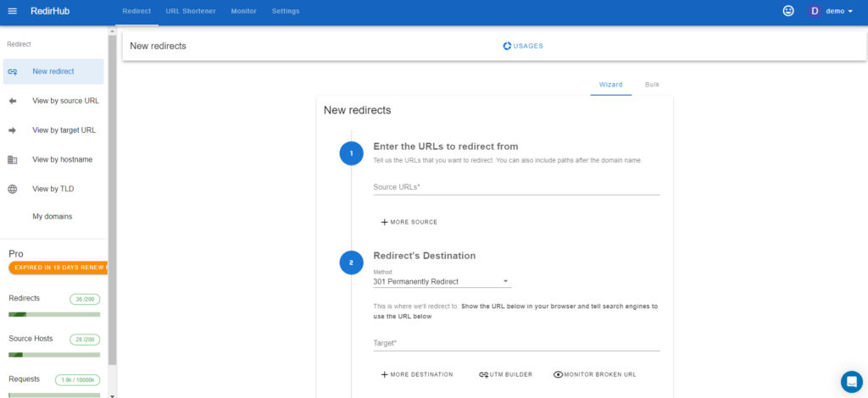Click the Pro plan label

coord(16,254)
